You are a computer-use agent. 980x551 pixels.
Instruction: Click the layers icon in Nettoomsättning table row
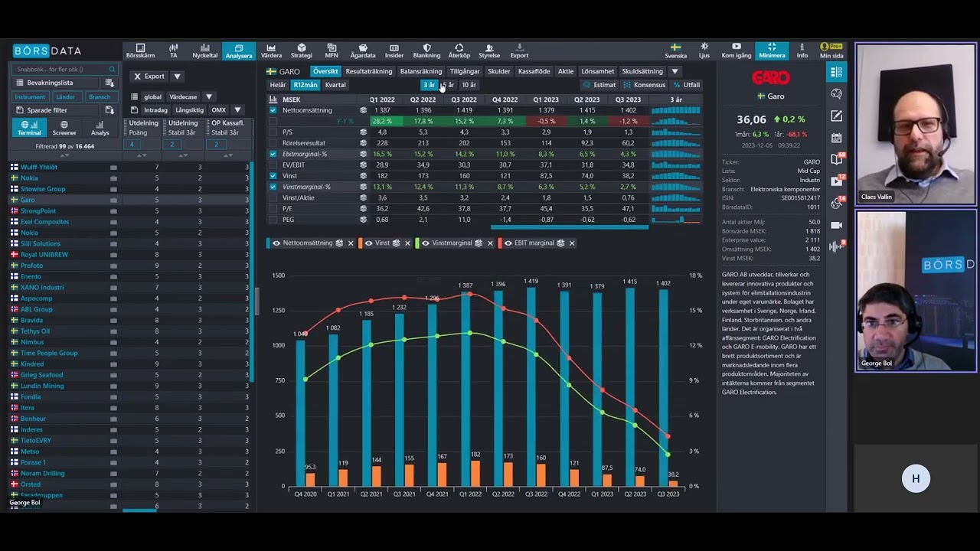[364, 110]
